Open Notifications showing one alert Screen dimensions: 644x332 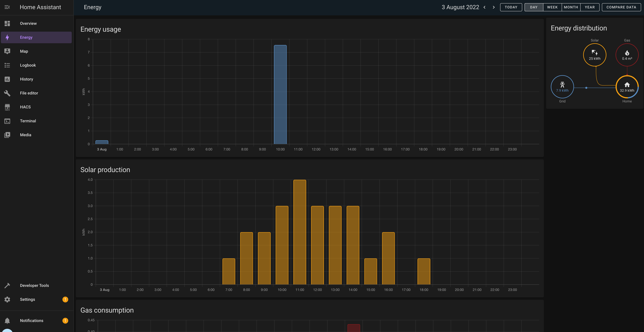pos(32,321)
